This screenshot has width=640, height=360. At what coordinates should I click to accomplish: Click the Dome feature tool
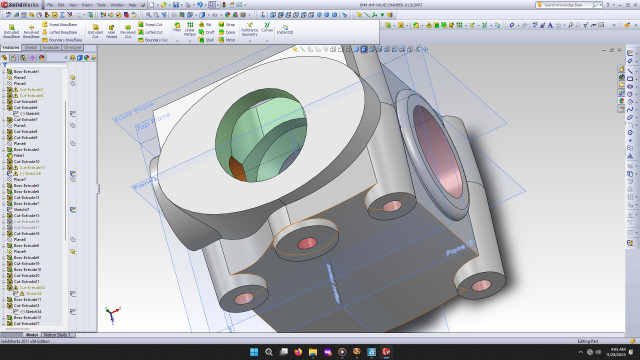[227, 32]
